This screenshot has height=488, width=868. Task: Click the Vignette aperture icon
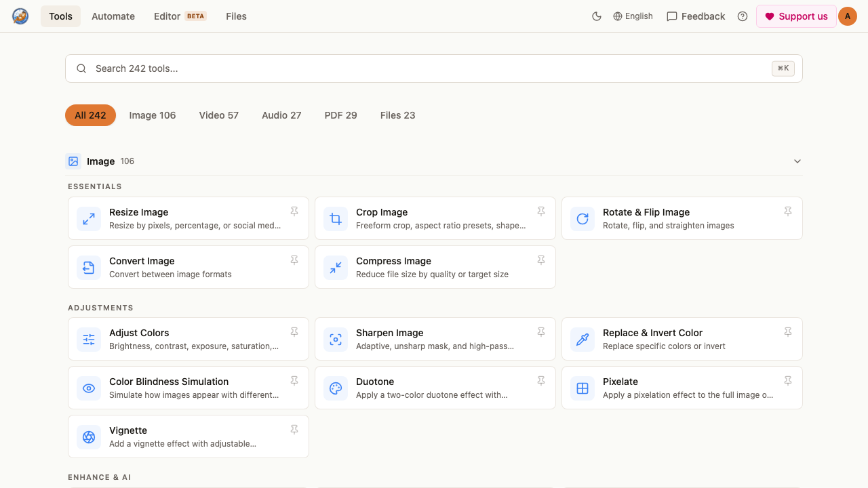(89, 437)
